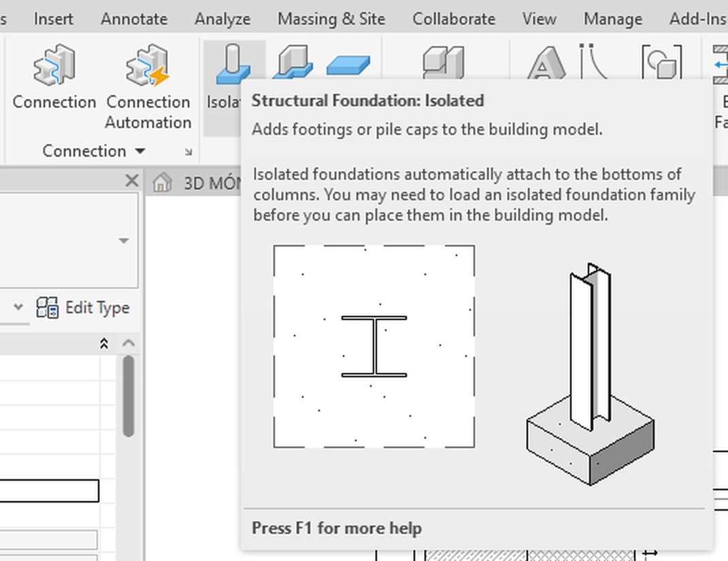The height and width of the screenshot is (561, 728).
Task: Open the Connection panel dialog launcher arrow
Action: [188, 152]
